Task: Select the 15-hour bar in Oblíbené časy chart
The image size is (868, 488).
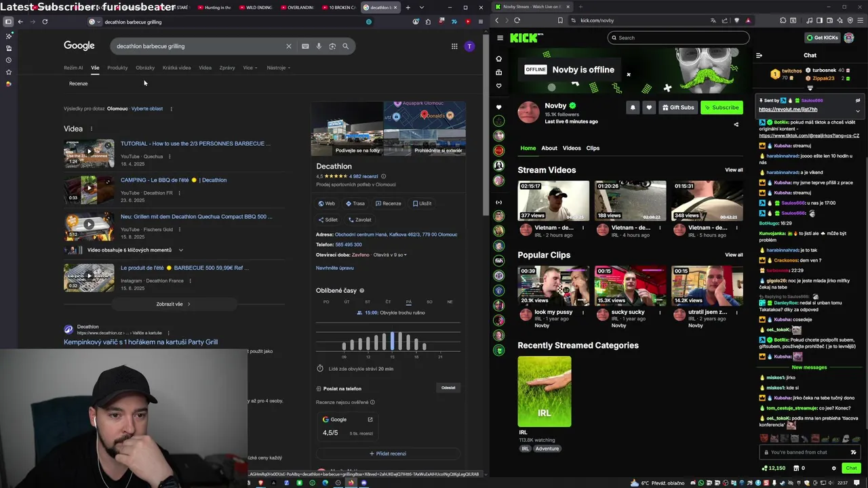Action: point(392,342)
